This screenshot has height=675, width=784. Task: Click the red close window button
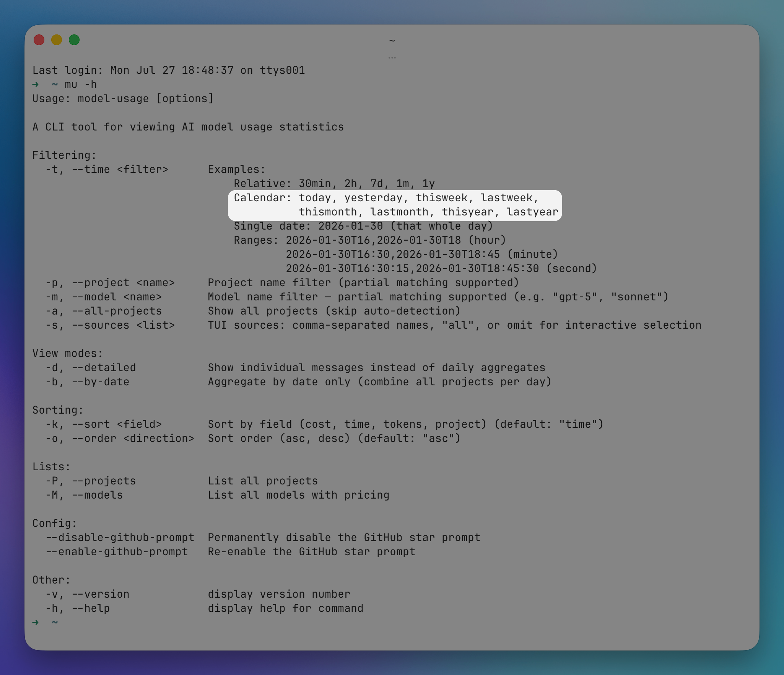39,40
